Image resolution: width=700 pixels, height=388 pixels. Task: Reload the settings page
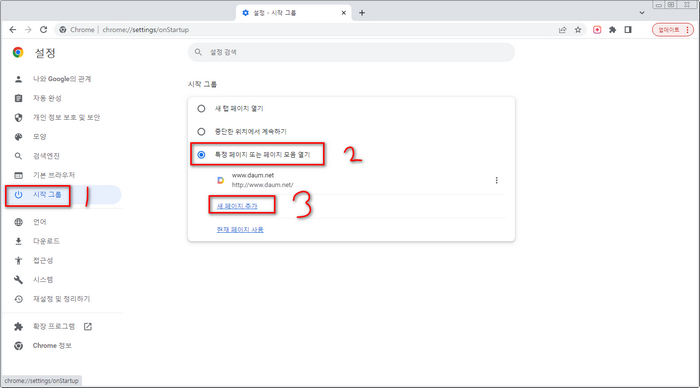coord(43,29)
